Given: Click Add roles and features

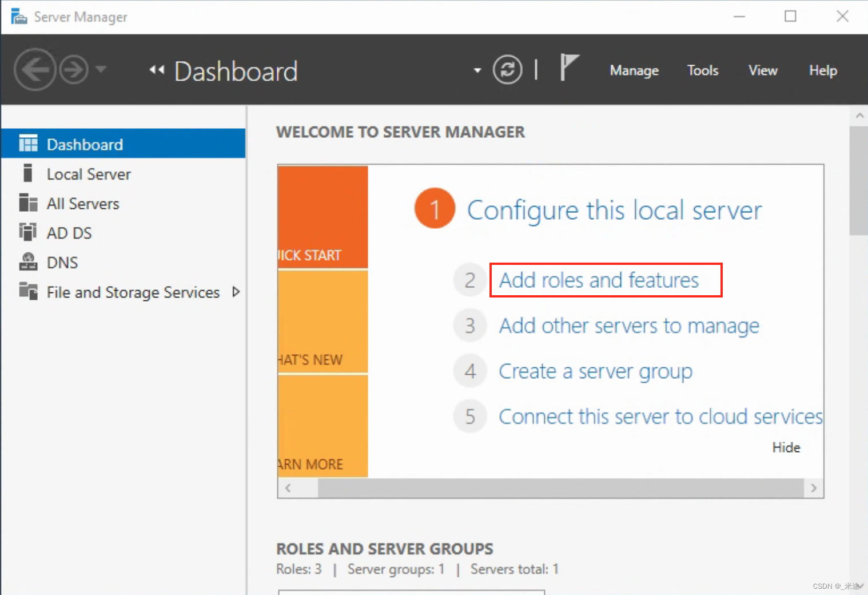Looking at the screenshot, I should (599, 280).
